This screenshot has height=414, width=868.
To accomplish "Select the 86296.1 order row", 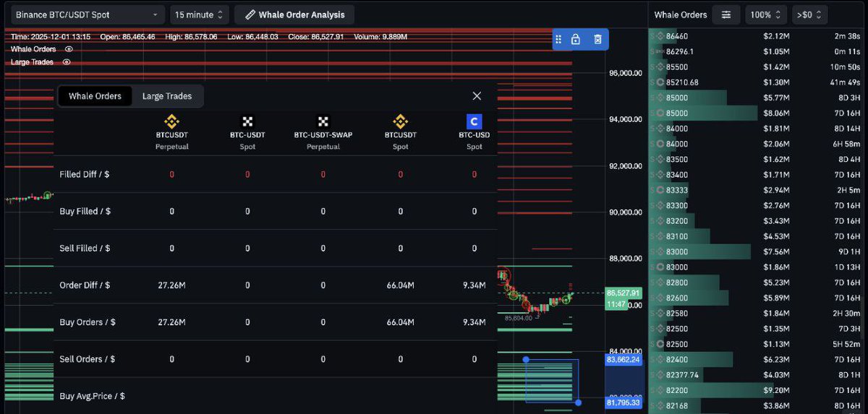I will point(757,51).
